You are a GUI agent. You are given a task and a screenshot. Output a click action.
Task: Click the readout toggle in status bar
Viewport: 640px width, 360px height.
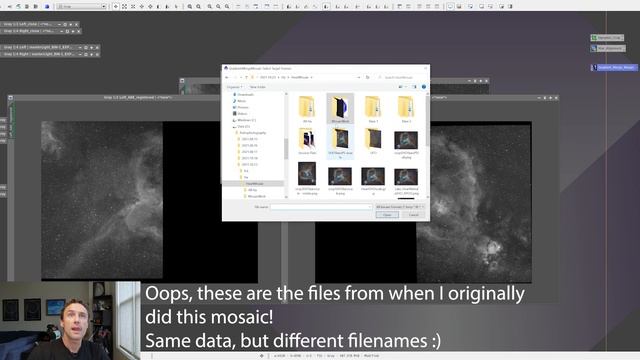(262, 356)
